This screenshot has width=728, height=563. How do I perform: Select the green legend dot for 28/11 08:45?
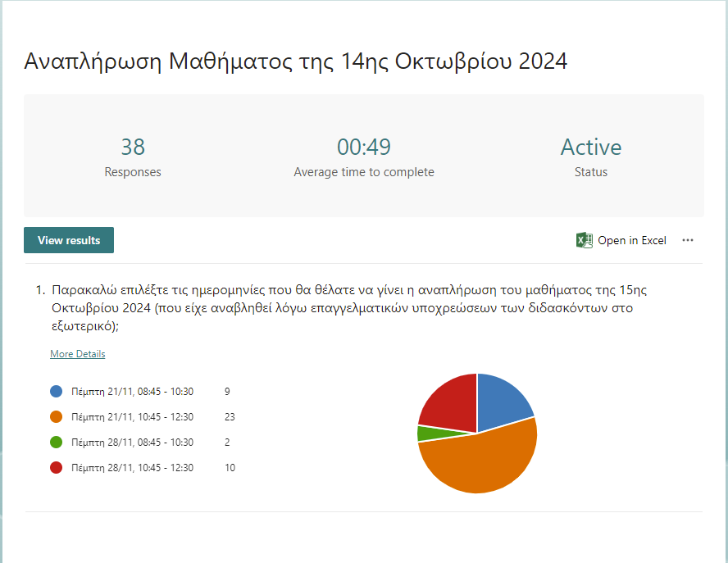tap(57, 442)
